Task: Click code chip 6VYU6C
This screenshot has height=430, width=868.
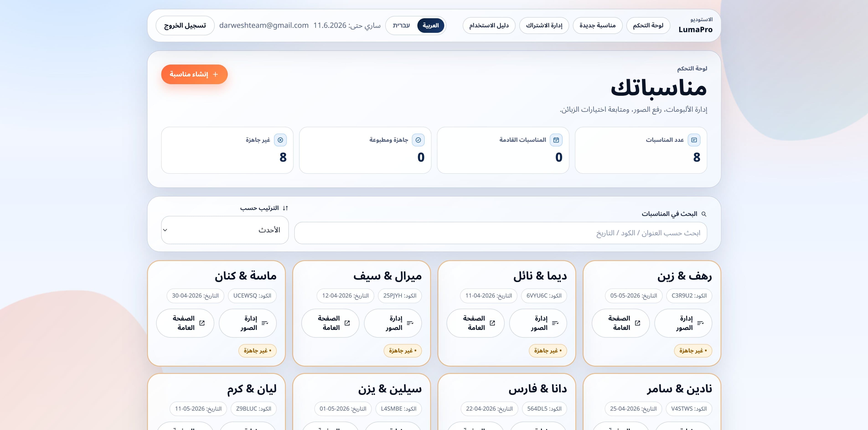Action: 544,295
